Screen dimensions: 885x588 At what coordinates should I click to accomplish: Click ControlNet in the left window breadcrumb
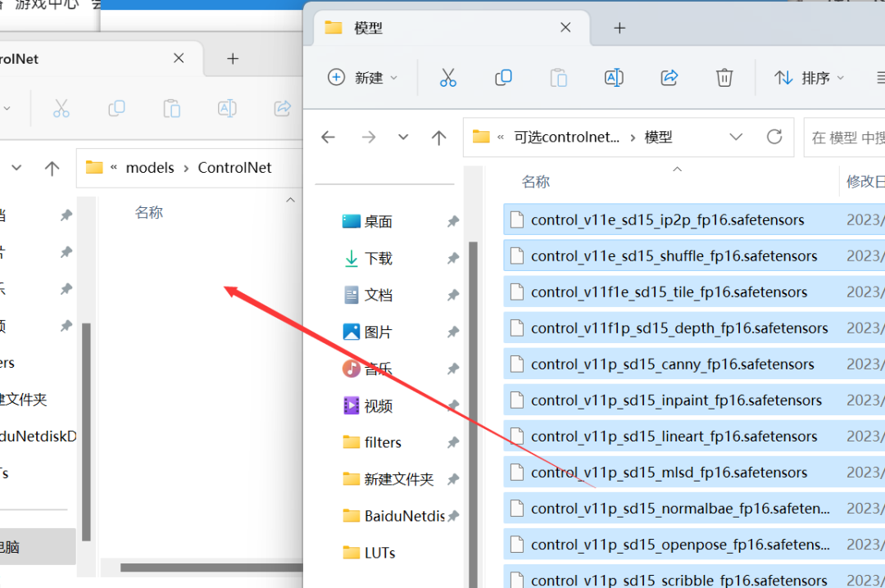click(234, 167)
